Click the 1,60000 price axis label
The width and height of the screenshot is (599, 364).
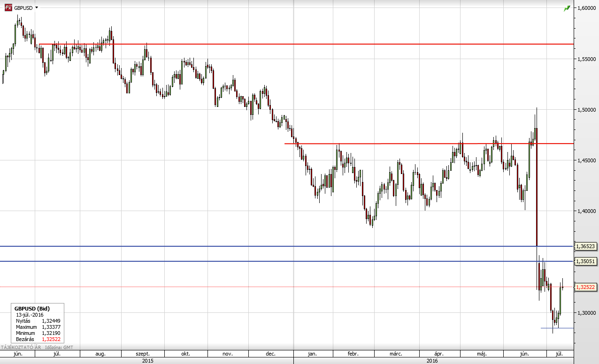point(586,8)
